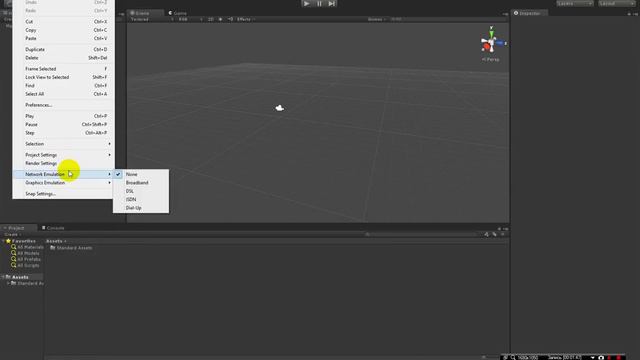The height and width of the screenshot is (360, 640).
Task: Open Standard Assets folder in asset list
Action: (x=71, y=248)
